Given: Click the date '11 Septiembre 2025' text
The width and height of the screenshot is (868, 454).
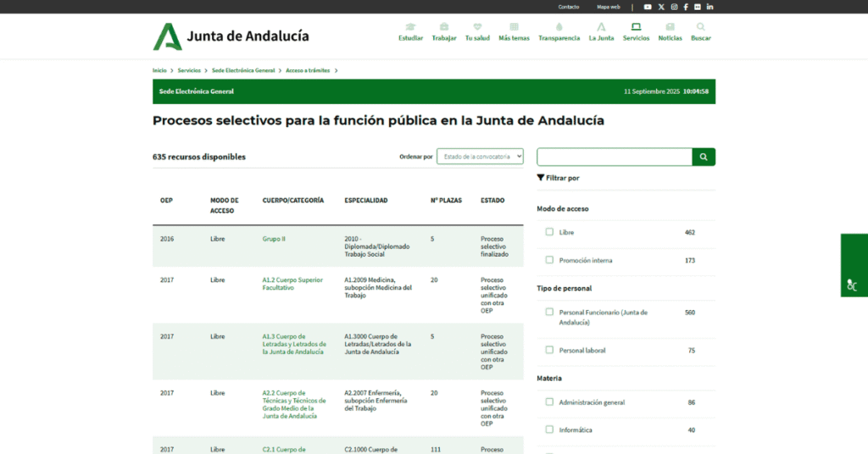Looking at the screenshot, I should 652,91.
